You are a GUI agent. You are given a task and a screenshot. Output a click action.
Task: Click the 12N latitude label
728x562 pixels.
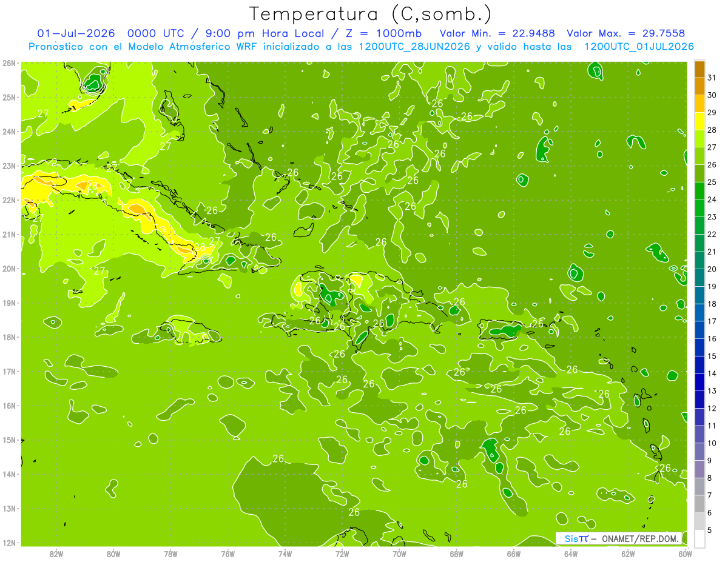pyautogui.click(x=9, y=543)
